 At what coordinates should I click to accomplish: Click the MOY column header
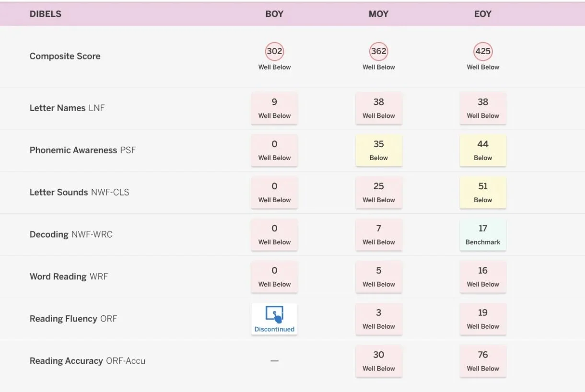pyautogui.click(x=378, y=14)
